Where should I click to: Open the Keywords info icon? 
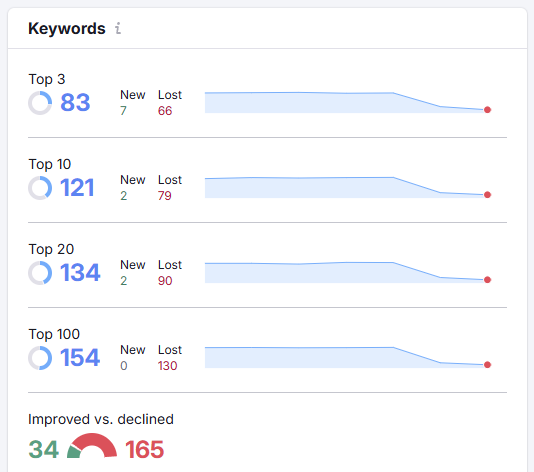[118, 28]
